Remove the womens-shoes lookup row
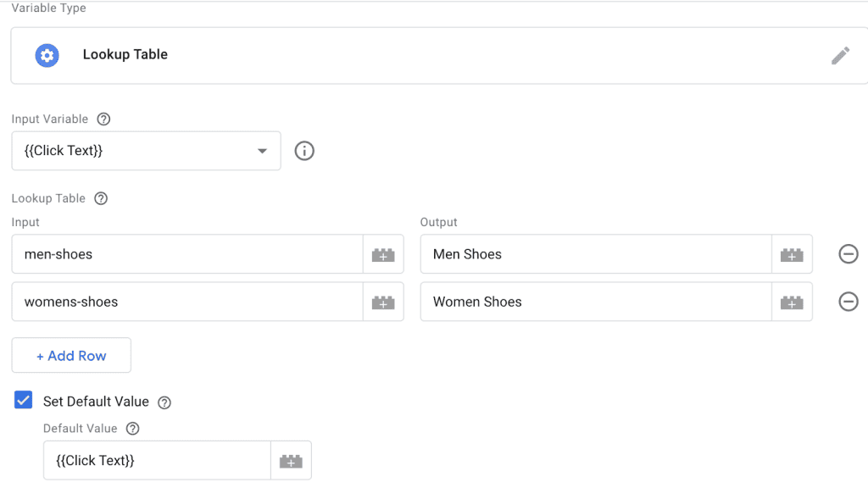Viewport: 868px width, 488px height. (849, 302)
